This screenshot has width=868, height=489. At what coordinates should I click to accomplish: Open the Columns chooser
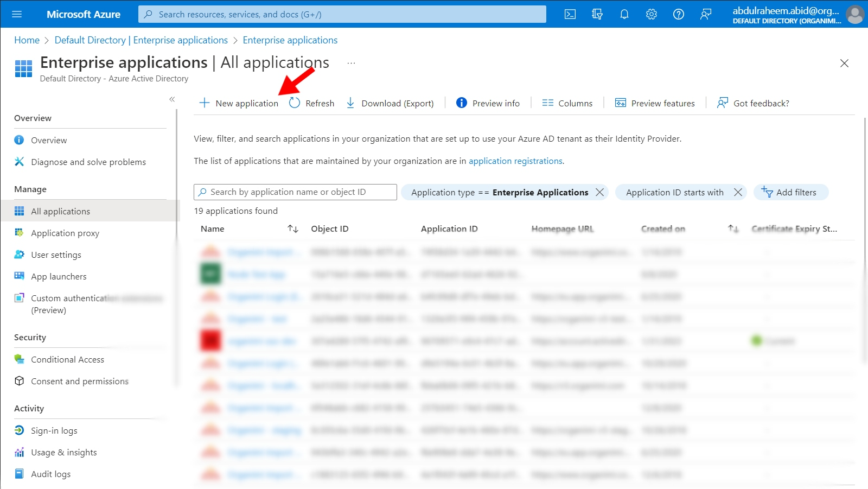pyautogui.click(x=567, y=103)
